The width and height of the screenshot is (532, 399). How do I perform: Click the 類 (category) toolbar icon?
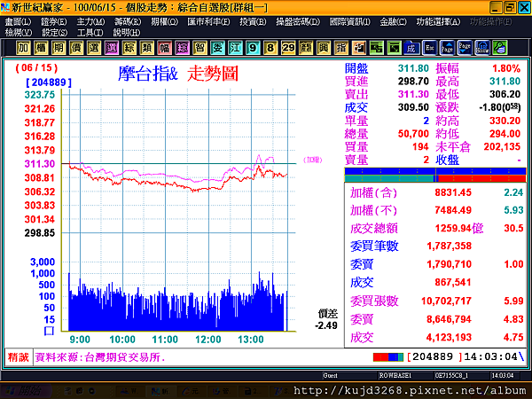click(x=146, y=48)
